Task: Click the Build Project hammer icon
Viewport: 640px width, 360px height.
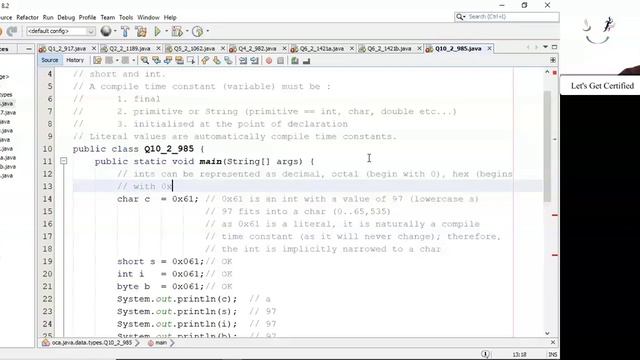Action: tap(125, 31)
